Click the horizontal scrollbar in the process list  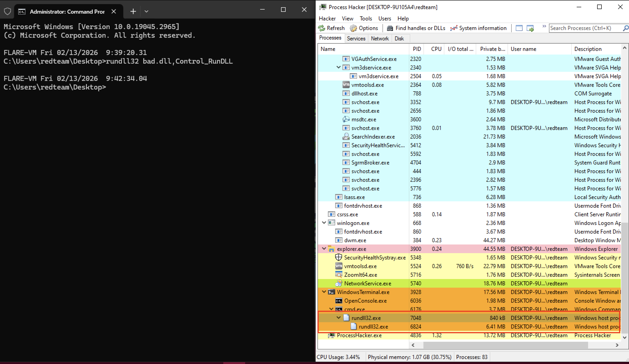click(506, 345)
